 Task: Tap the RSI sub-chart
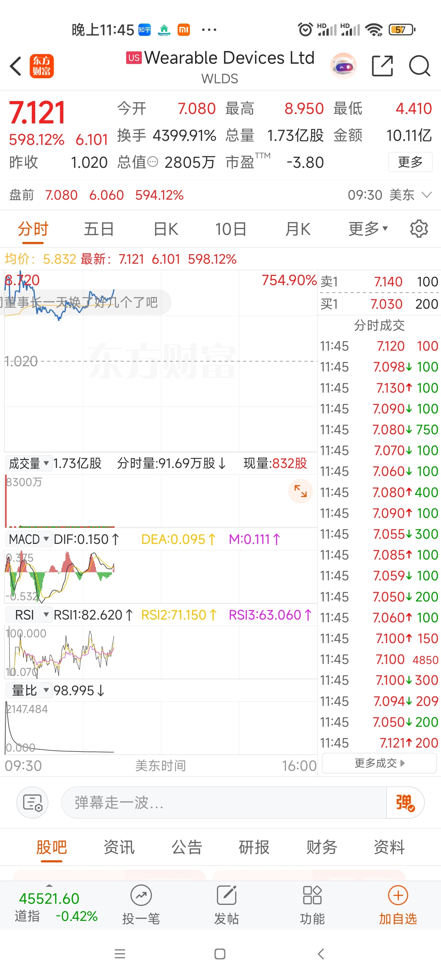click(x=160, y=652)
